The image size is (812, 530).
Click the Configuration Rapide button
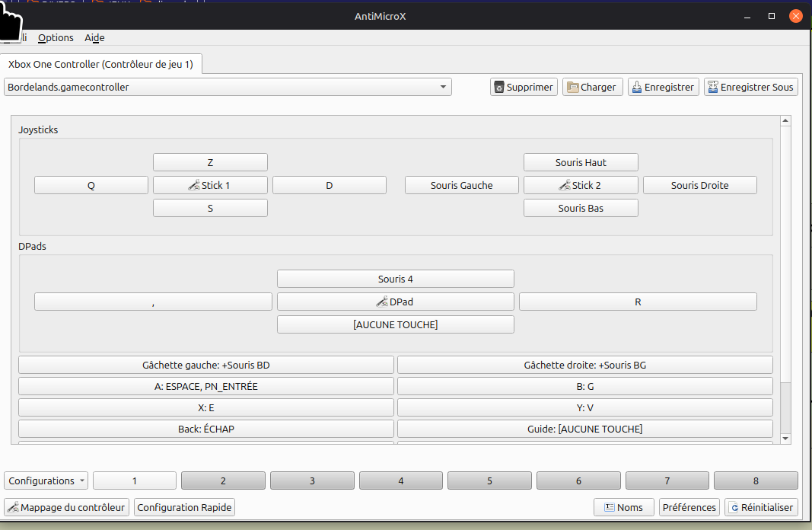[184, 507]
